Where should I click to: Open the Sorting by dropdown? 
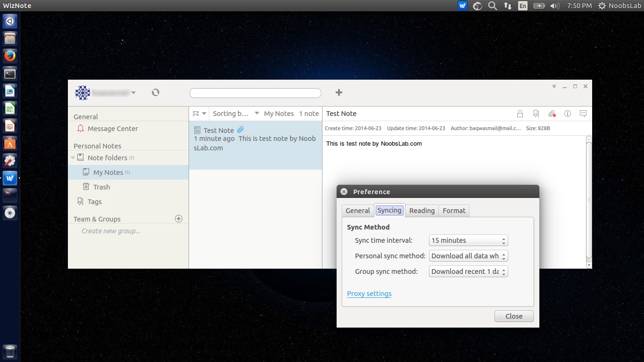point(236,114)
